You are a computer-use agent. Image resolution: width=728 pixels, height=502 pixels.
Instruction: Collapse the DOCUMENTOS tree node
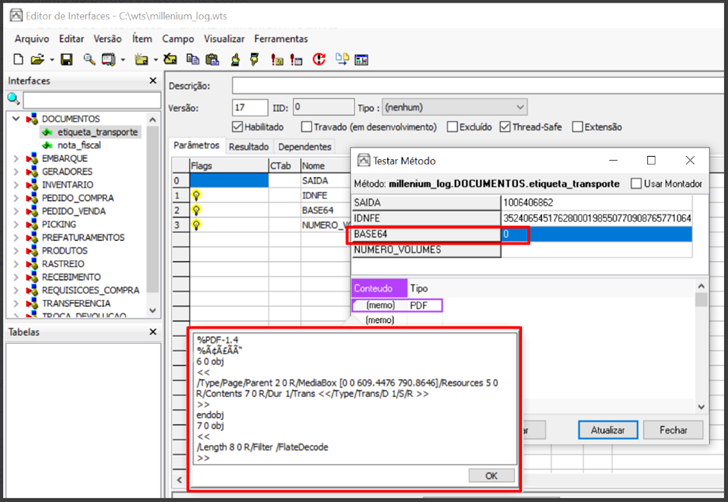[x=16, y=119]
